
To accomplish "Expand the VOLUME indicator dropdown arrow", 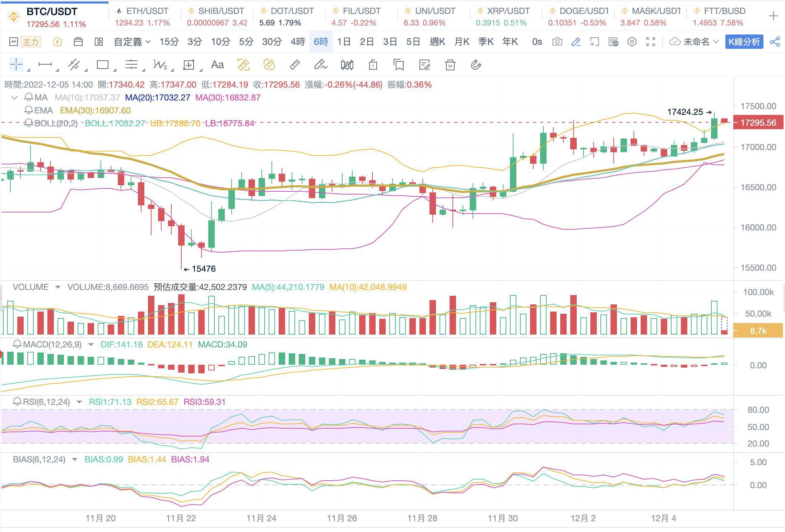I will 57,287.
